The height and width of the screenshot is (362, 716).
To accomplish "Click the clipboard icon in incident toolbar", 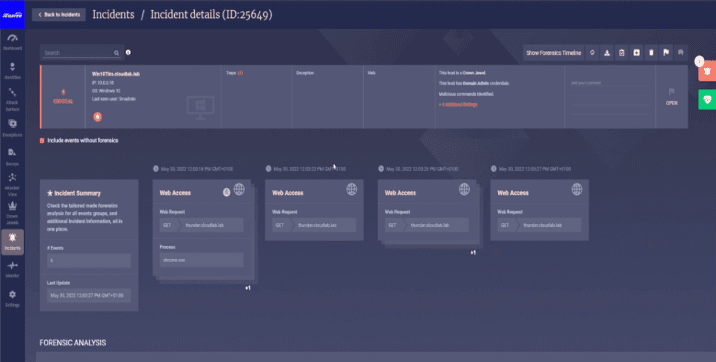I will (x=621, y=53).
